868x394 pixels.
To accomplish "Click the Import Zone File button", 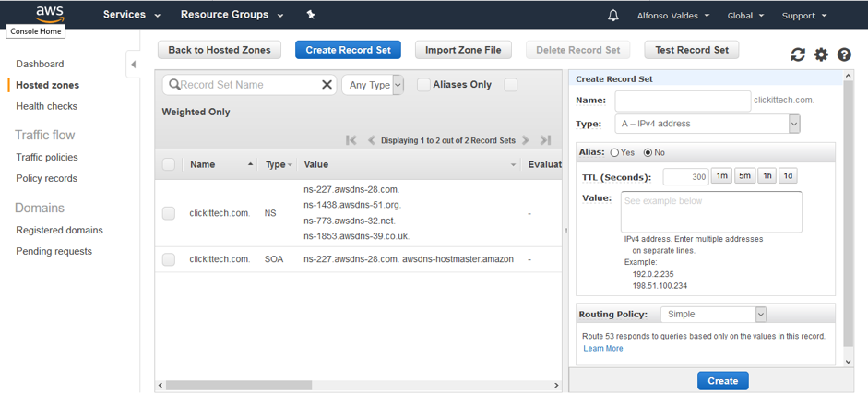I will click(x=463, y=50).
